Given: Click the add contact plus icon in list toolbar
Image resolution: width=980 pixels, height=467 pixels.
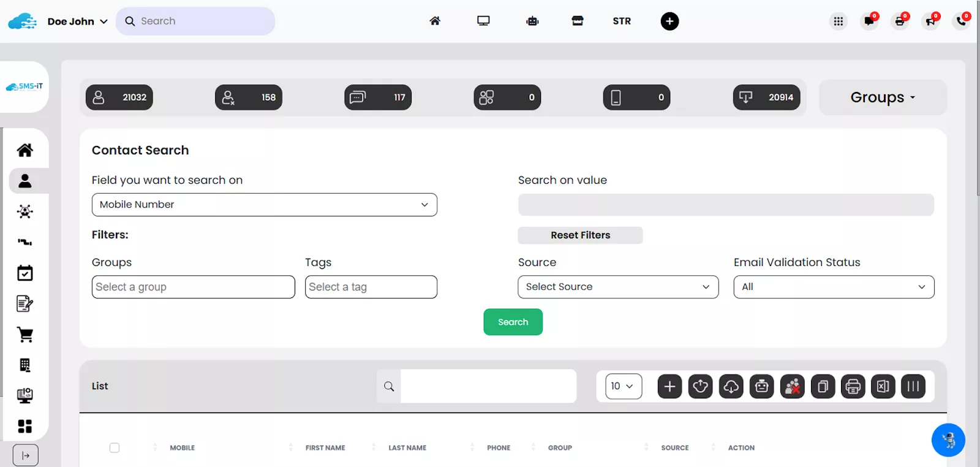Looking at the screenshot, I should point(669,386).
